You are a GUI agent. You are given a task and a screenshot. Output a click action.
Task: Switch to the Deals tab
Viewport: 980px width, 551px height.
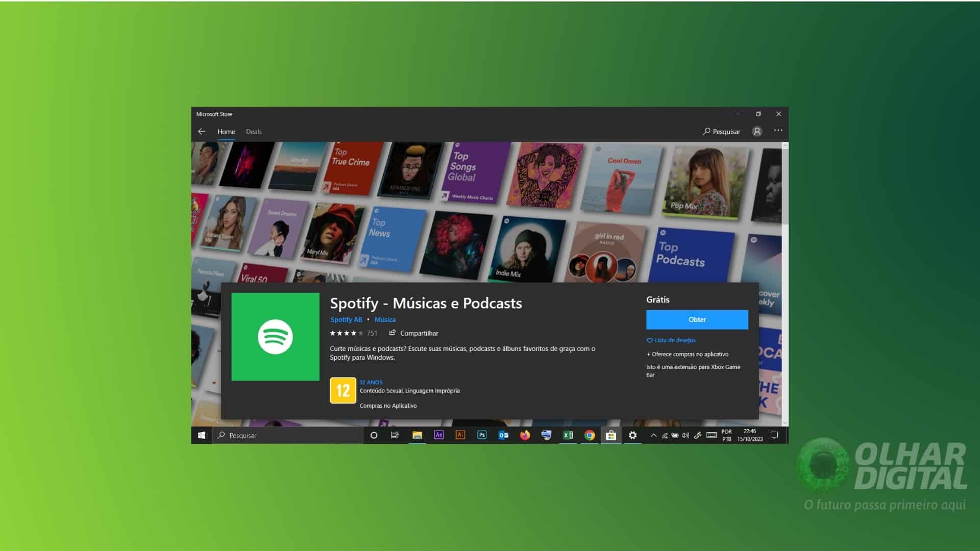[x=254, y=131]
